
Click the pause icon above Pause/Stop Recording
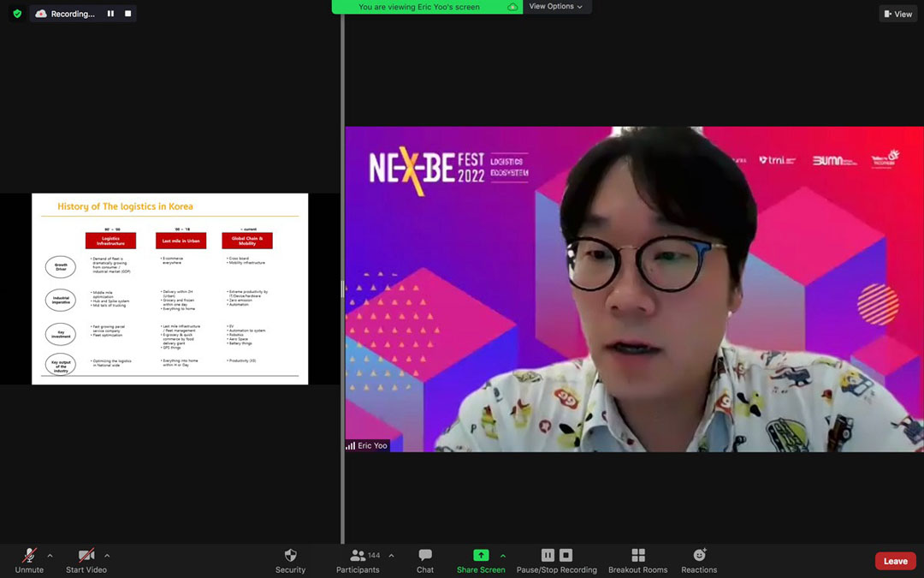[x=548, y=555]
